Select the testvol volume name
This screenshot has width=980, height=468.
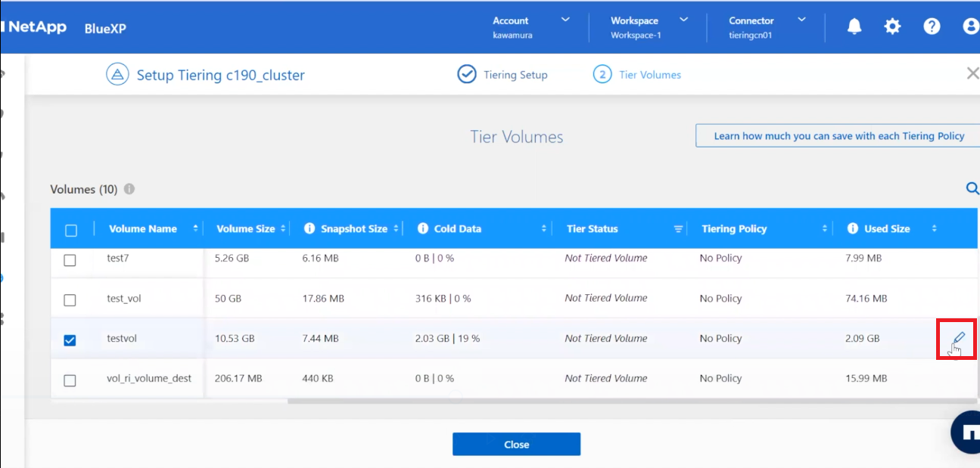[x=122, y=338]
